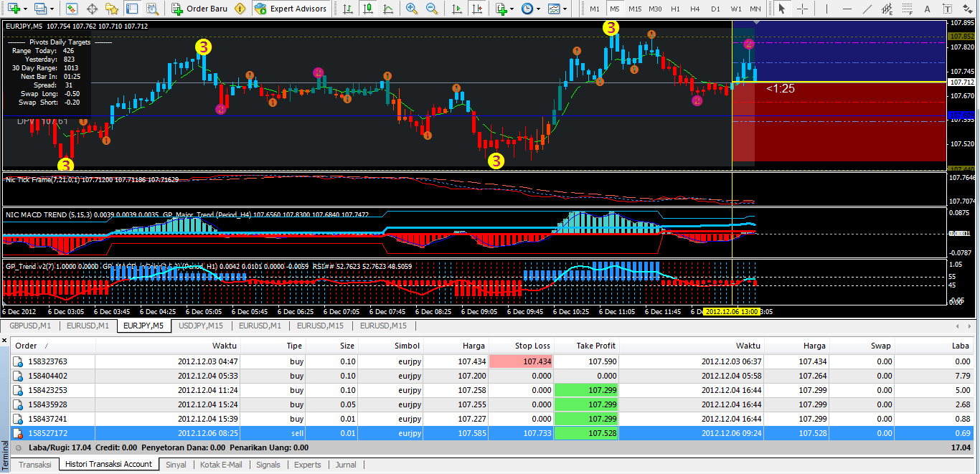Show the Market Watch panel
980x474 pixels.
pos(72,9)
